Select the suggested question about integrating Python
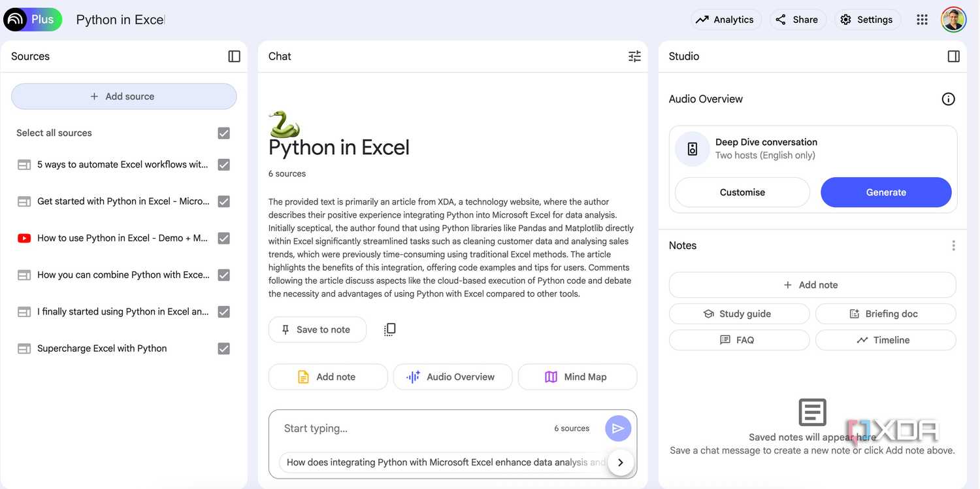 tap(446, 462)
